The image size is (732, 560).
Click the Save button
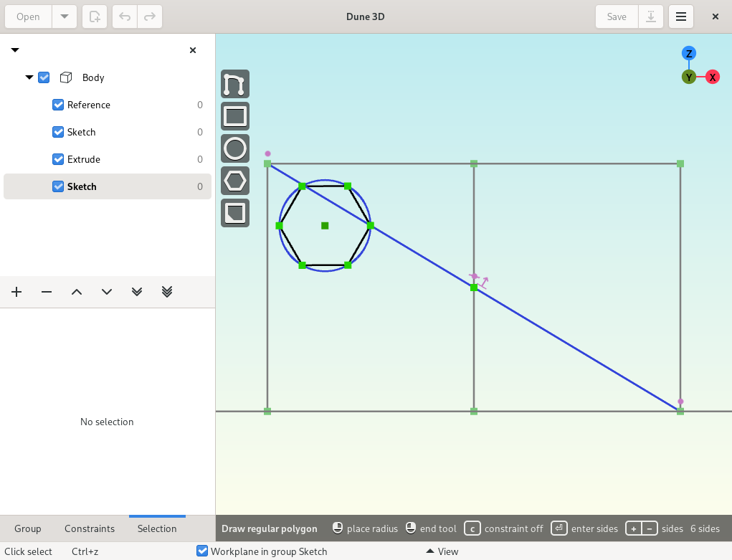(x=617, y=16)
